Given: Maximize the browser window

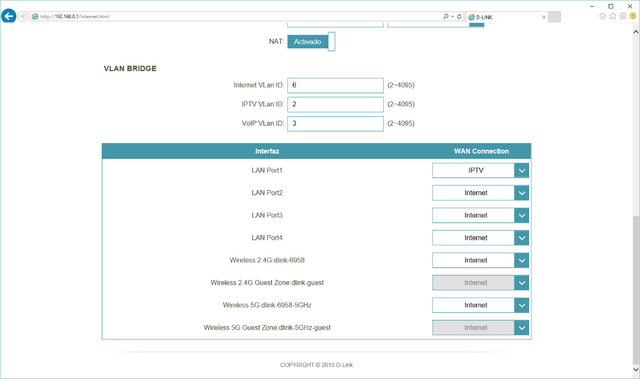Looking at the screenshot, I should click(x=611, y=6).
